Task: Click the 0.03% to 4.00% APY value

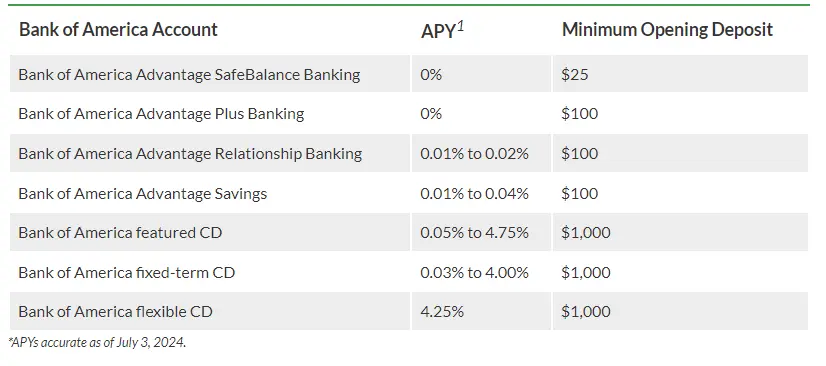Action: click(x=474, y=272)
